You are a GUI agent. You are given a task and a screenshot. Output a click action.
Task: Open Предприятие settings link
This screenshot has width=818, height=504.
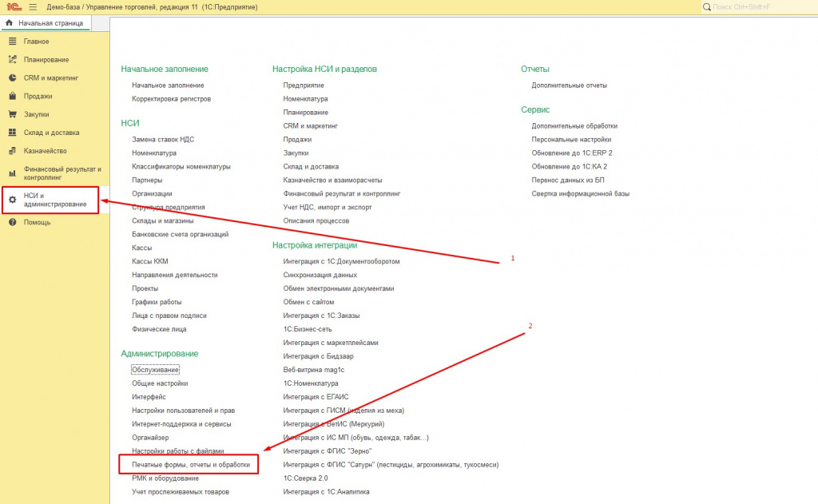click(303, 85)
